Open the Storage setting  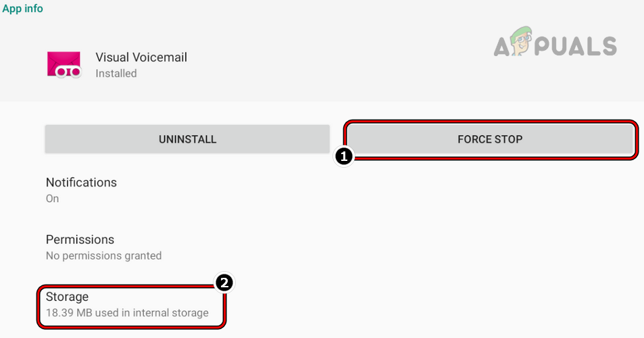click(x=67, y=297)
